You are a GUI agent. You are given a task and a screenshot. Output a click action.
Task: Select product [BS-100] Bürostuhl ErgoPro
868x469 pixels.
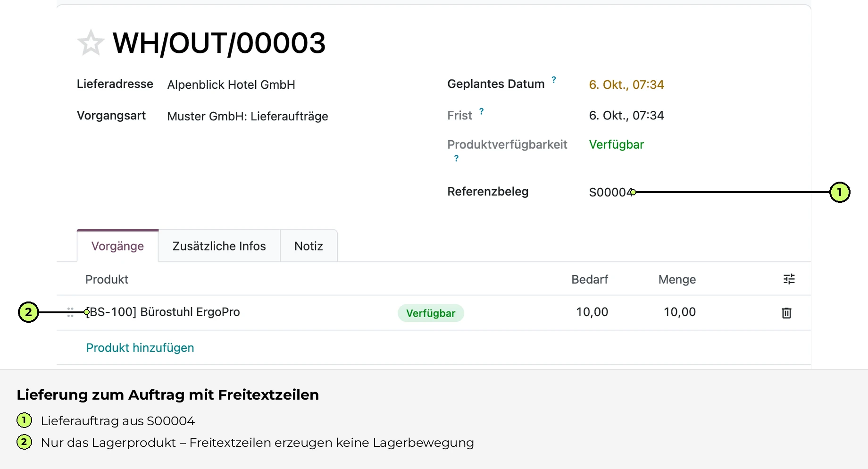(163, 312)
